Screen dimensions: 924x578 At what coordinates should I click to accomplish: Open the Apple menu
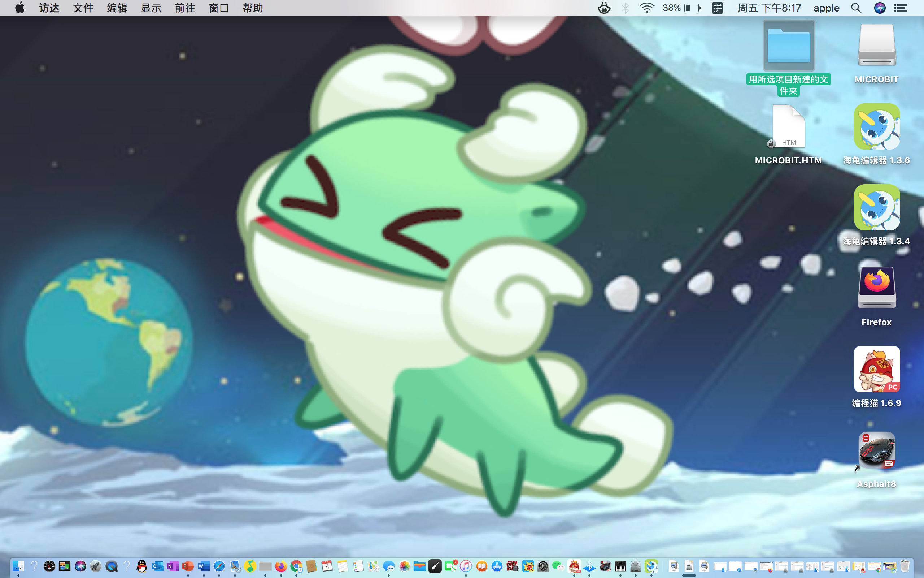19,8
